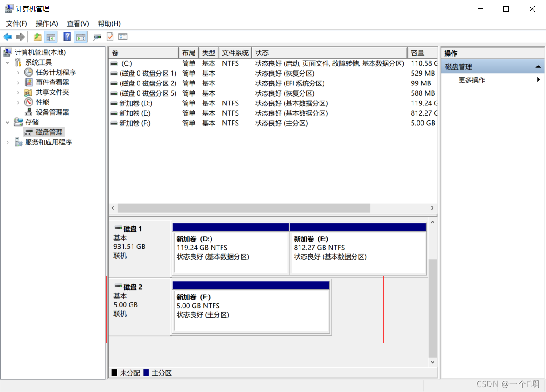The height and width of the screenshot is (392, 546).
Task: Click the 共享文件夹 folder icon
Action: [x=29, y=92]
